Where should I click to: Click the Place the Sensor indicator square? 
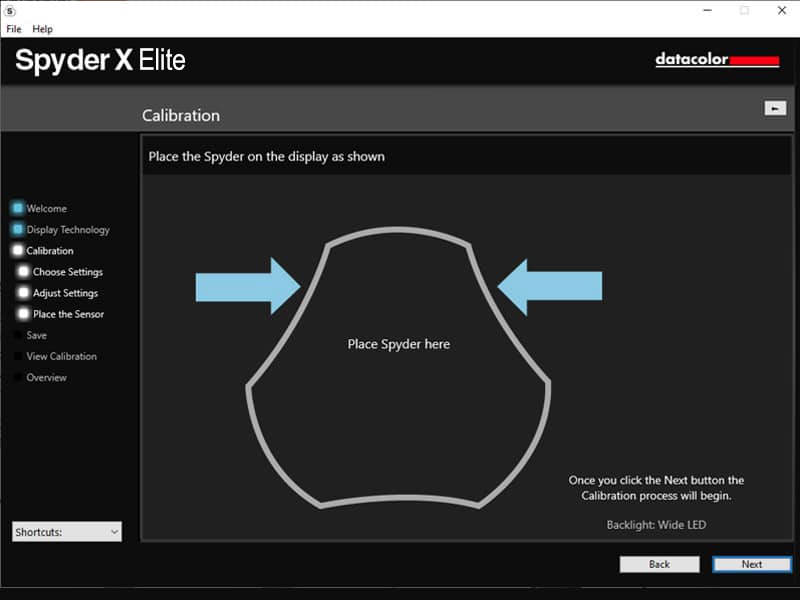coord(23,313)
